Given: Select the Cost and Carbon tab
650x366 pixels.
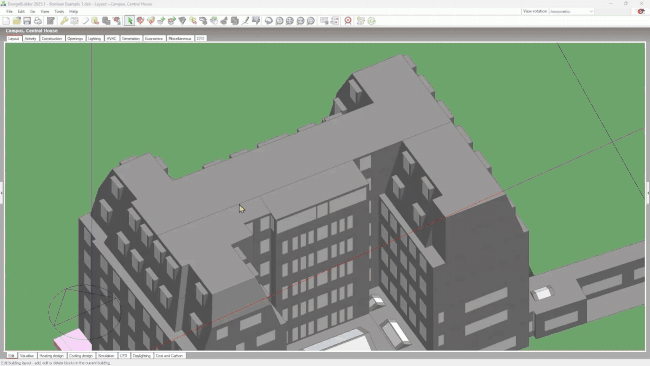Looking at the screenshot, I should pyautogui.click(x=169, y=356).
